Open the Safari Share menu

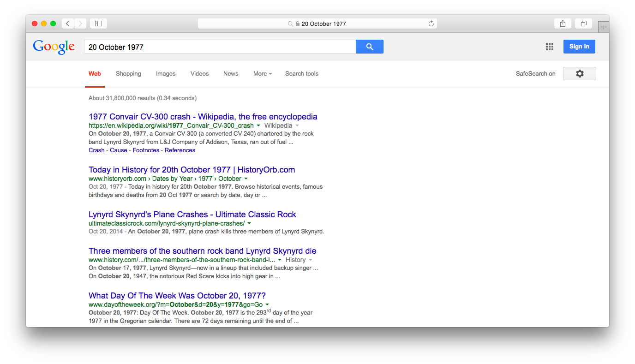click(563, 24)
